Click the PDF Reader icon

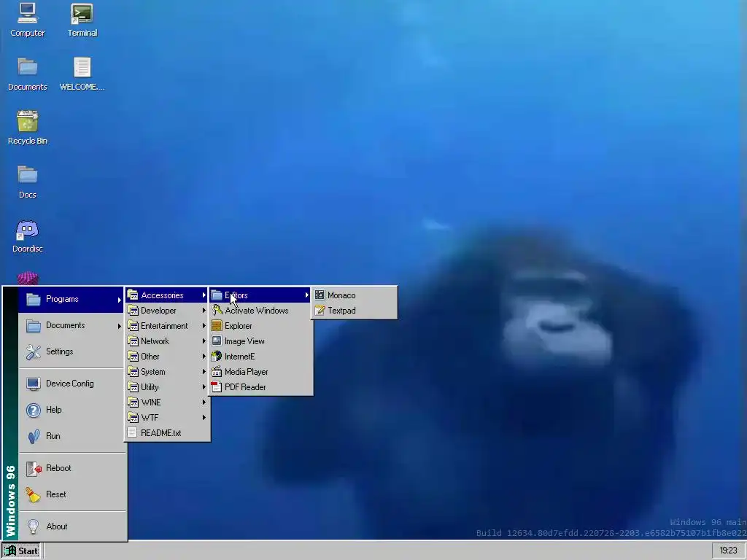[x=217, y=386]
